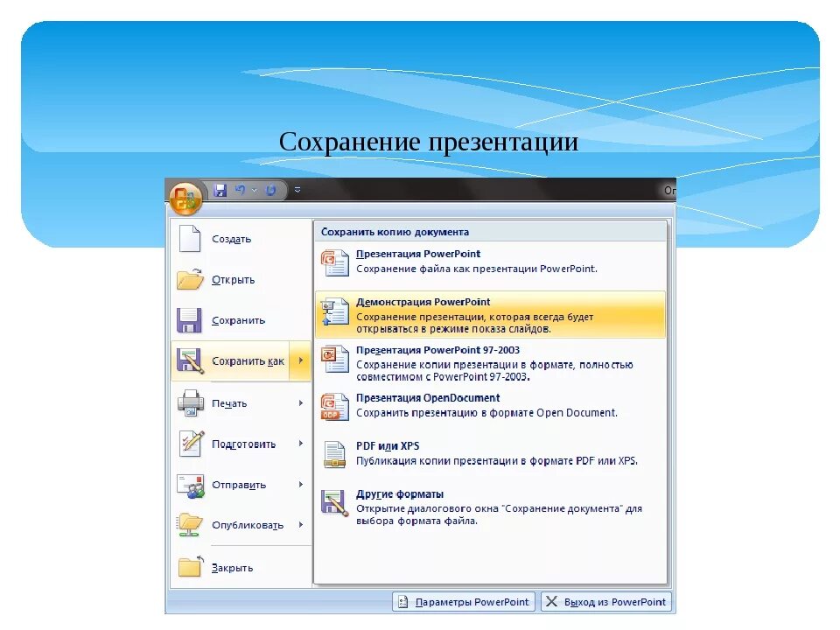
Task: Open the Undo history dropdown arrow
Action: 254,190
